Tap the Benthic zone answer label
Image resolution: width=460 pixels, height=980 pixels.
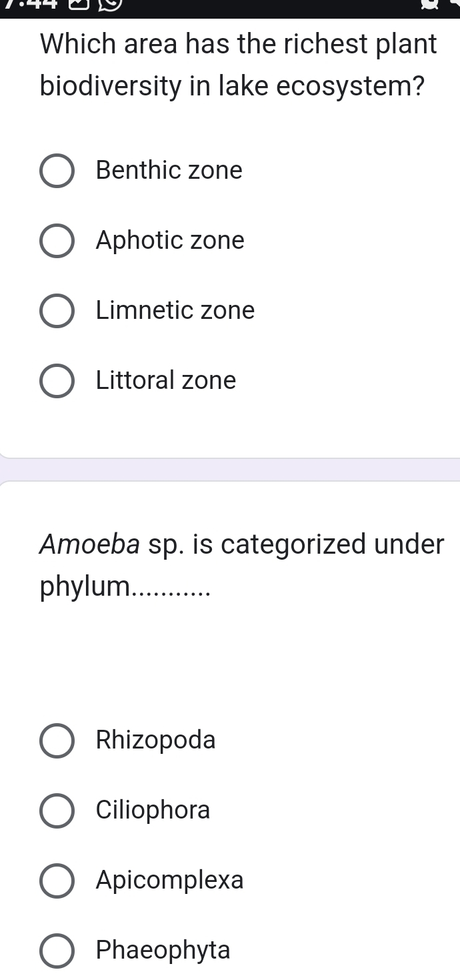(169, 171)
